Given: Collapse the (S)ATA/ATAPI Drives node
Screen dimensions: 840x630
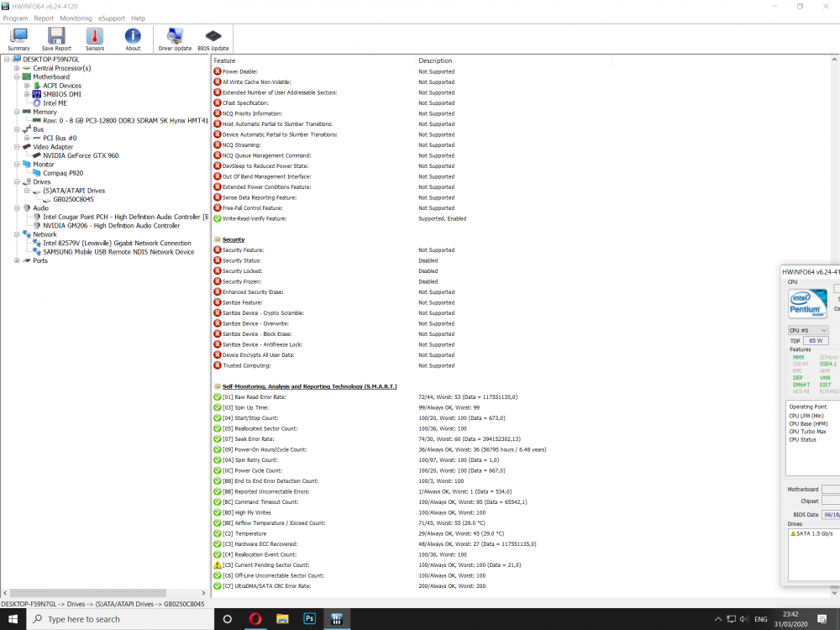Looking at the screenshot, I should coord(27,191).
